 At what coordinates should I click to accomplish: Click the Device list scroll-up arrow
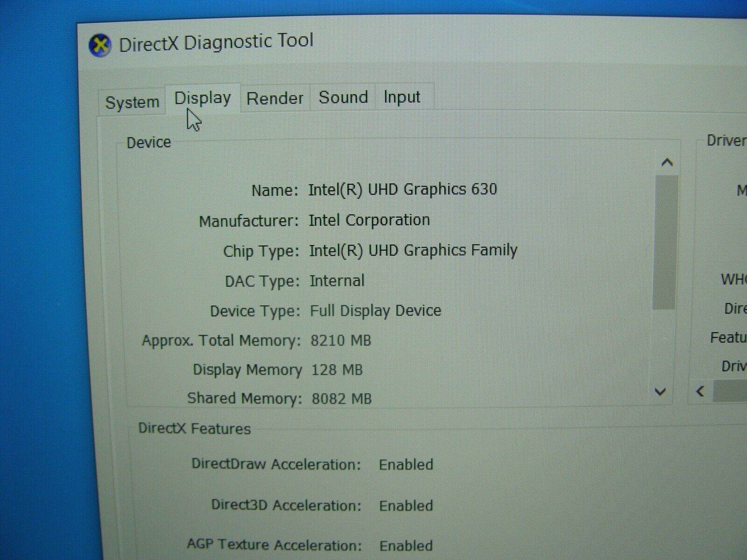(667, 162)
